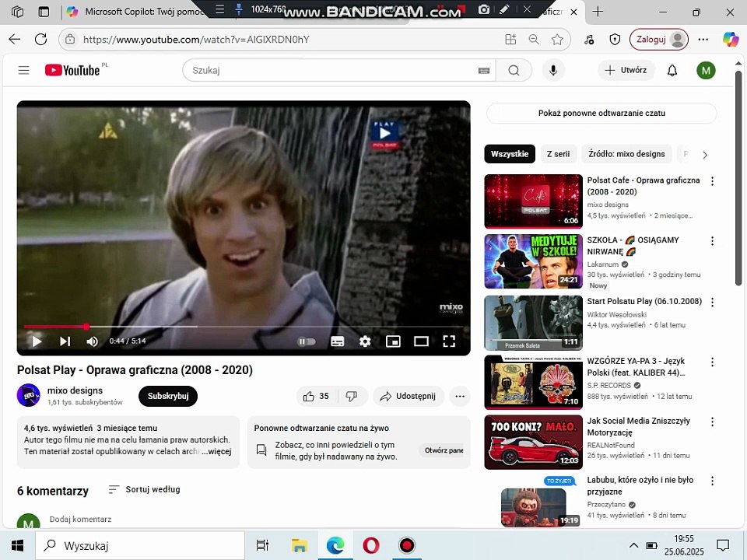
Task: Open the Edge tab actions menu
Action: 44,12
